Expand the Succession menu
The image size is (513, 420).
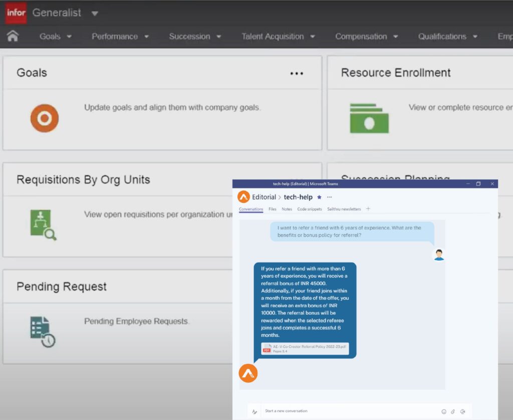tap(195, 37)
